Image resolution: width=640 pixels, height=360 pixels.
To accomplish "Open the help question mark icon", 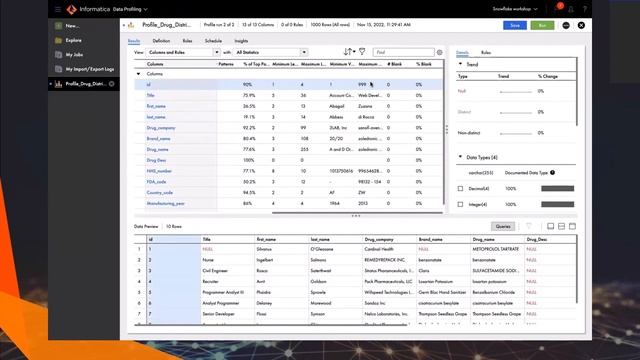I will (x=584, y=9).
